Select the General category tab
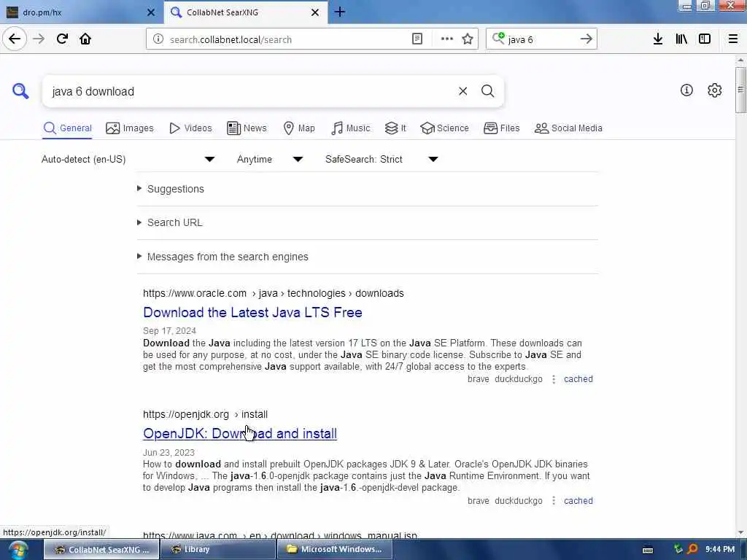The height and width of the screenshot is (560, 747). pyautogui.click(x=67, y=128)
